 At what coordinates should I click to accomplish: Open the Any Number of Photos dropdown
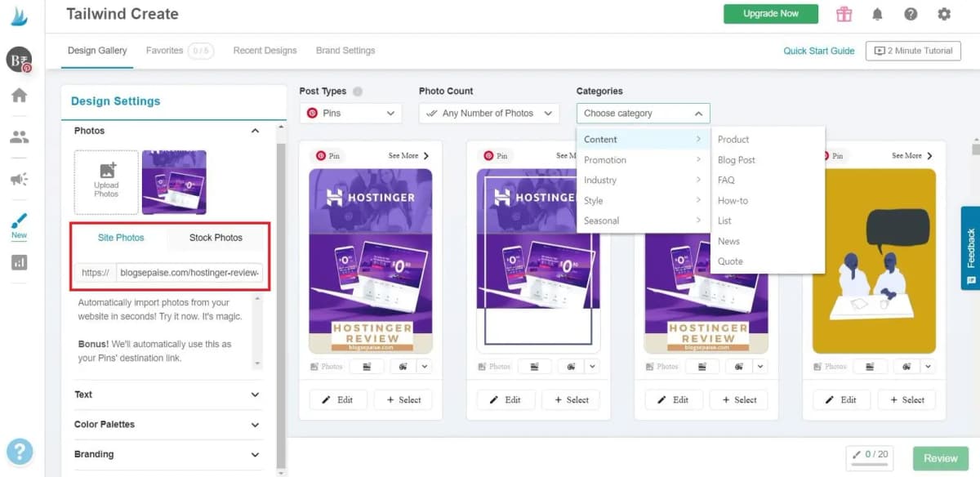click(488, 114)
